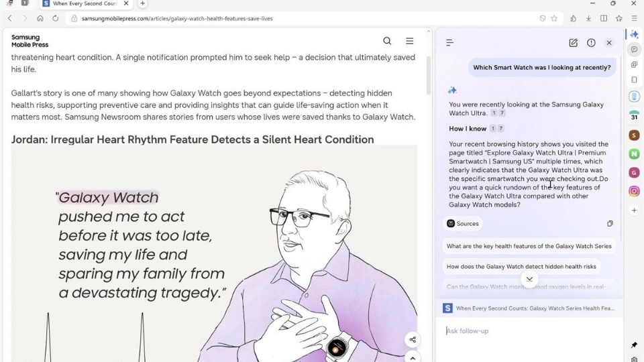The height and width of the screenshot is (362, 644).
Task: Open the search icon on Samsung Mobile Press
Action: (387, 41)
